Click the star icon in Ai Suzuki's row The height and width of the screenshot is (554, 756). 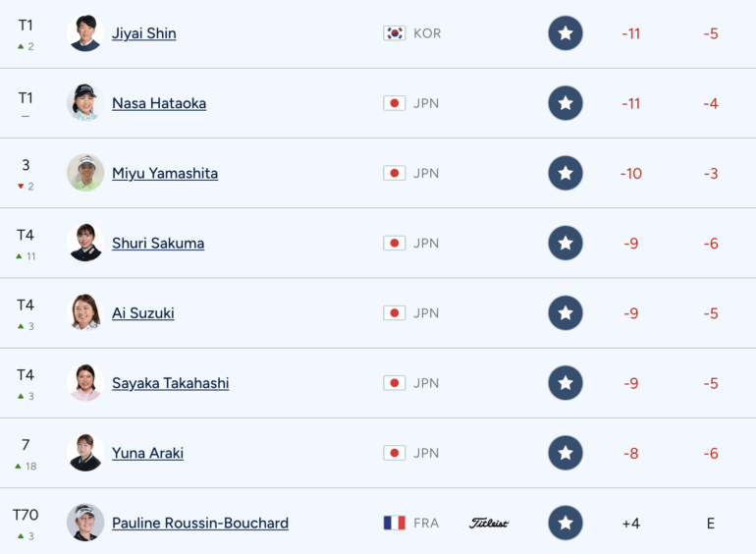point(566,313)
